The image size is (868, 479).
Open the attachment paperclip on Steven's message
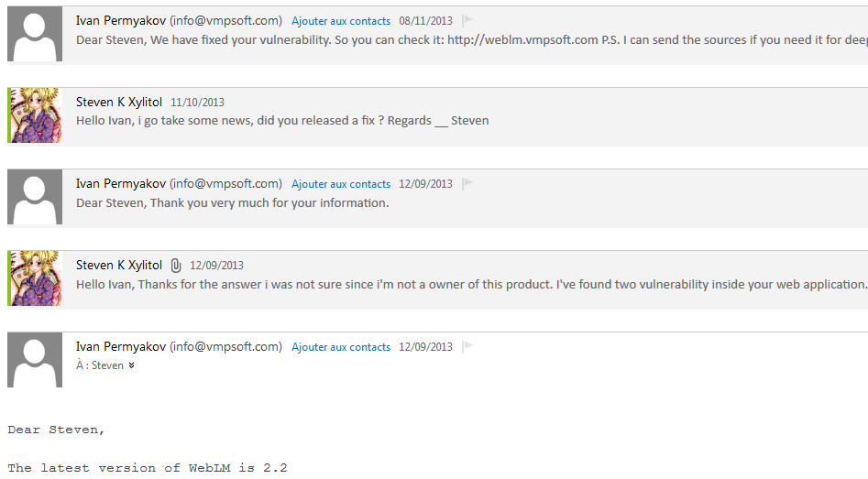pos(175,266)
